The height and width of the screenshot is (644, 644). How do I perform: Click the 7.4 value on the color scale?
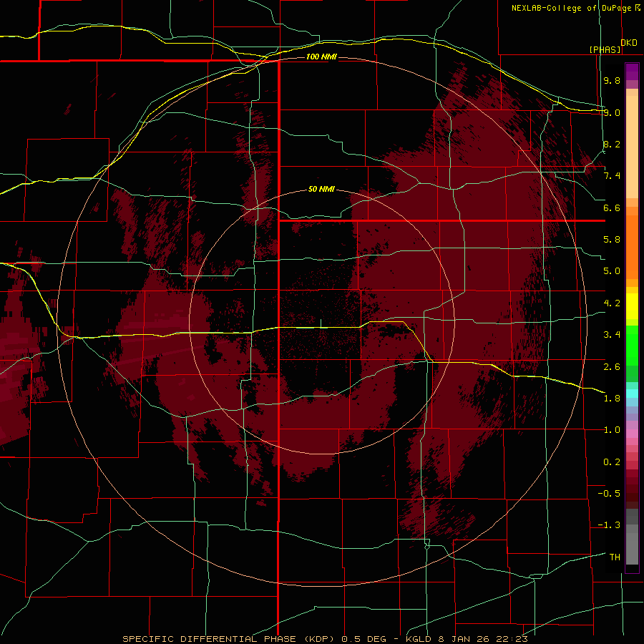pos(612,176)
